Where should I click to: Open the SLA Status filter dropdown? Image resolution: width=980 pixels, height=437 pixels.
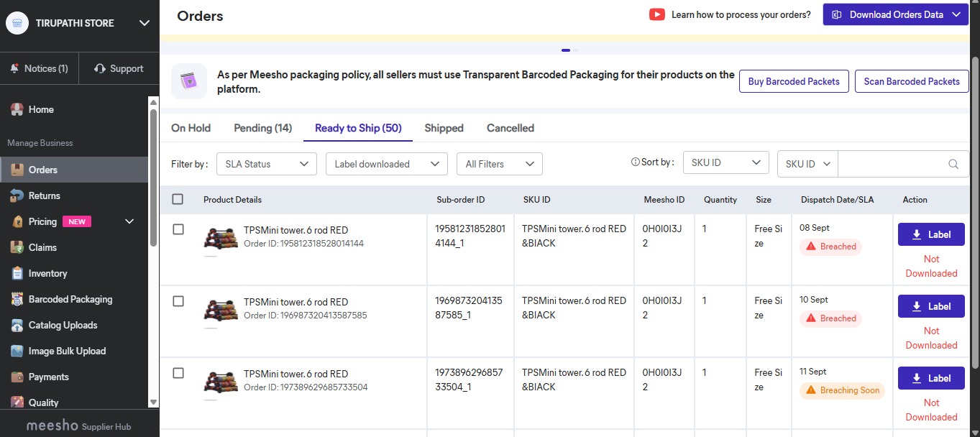[x=266, y=164]
